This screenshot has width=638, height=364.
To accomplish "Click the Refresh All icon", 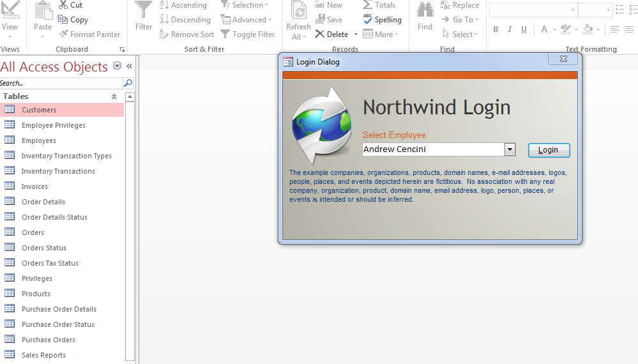I will 298,11.
